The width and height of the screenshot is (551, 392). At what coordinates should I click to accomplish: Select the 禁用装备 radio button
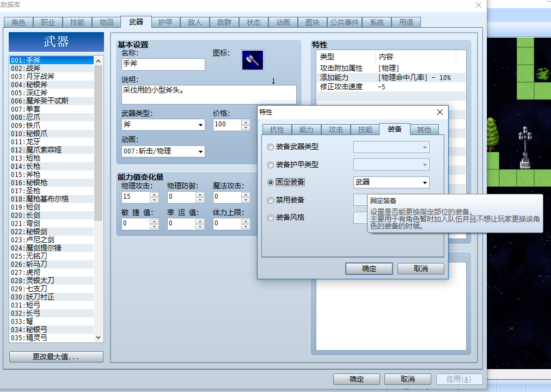click(x=270, y=200)
